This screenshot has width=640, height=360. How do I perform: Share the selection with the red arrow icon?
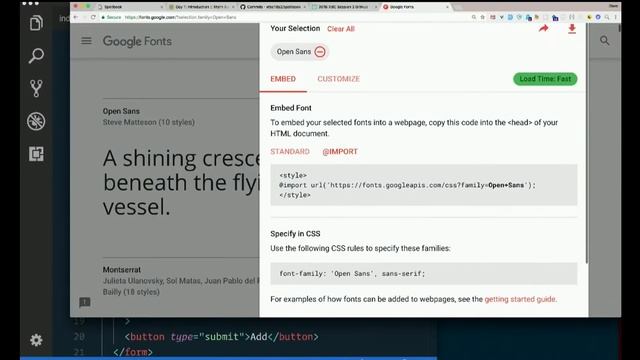(x=543, y=29)
